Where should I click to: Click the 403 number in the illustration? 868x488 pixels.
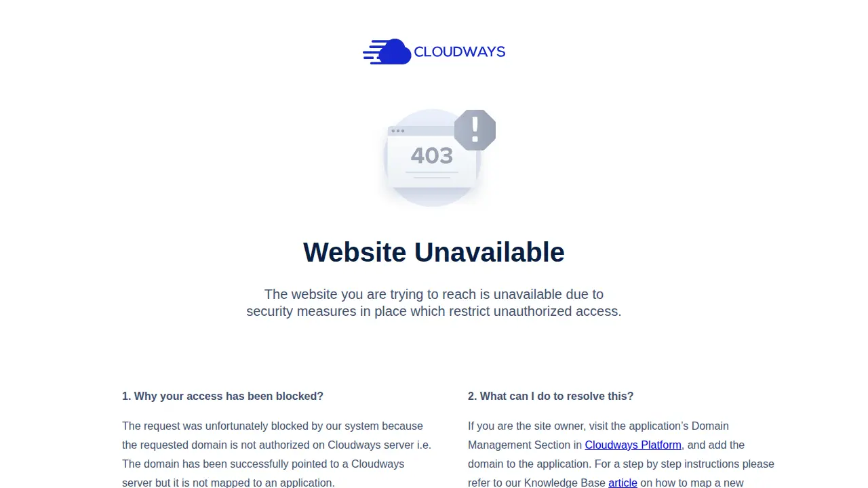coord(432,156)
